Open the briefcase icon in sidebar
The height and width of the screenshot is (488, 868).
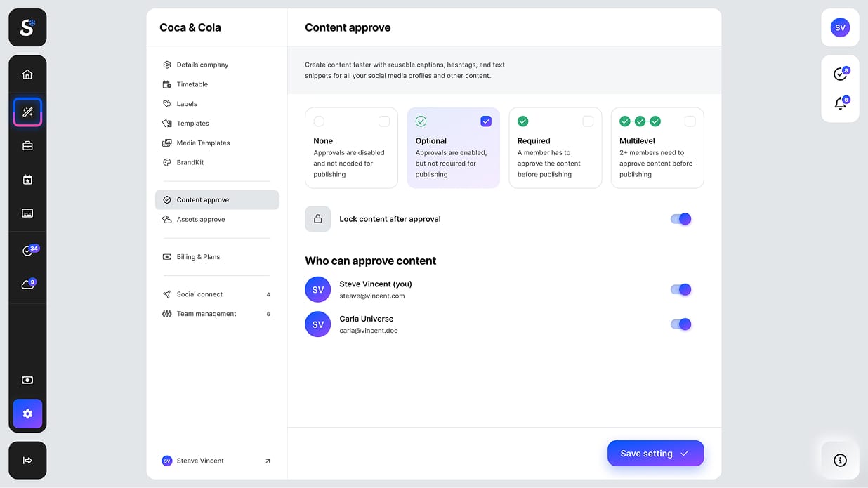click(27, 146)
